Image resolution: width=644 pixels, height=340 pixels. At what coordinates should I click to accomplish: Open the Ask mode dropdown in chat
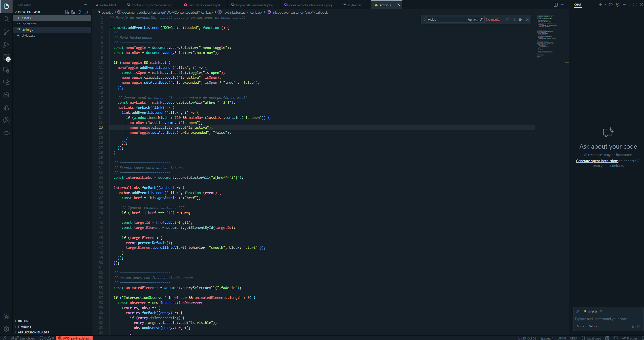point(580,326)
